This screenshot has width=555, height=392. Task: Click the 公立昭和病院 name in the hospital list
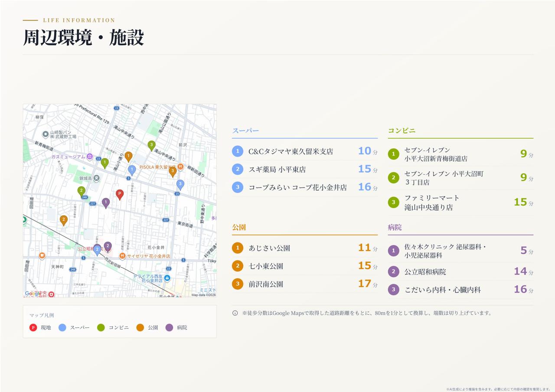coord(425,272)
